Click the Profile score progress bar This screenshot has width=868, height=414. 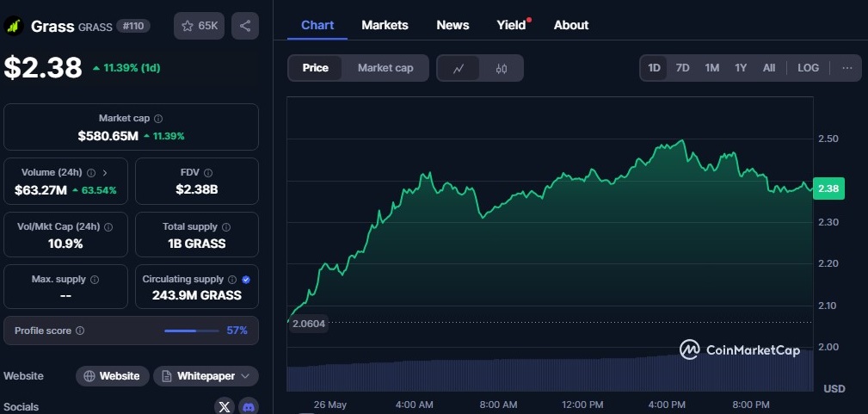pos(192,331)
